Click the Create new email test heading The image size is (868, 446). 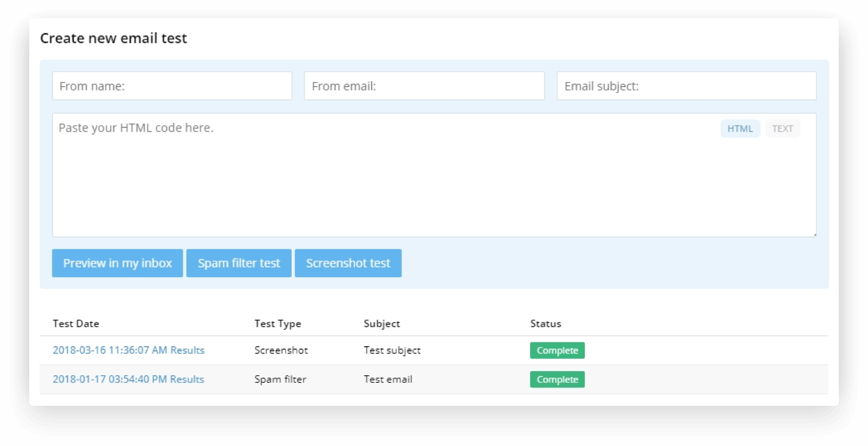coord(113,38)
